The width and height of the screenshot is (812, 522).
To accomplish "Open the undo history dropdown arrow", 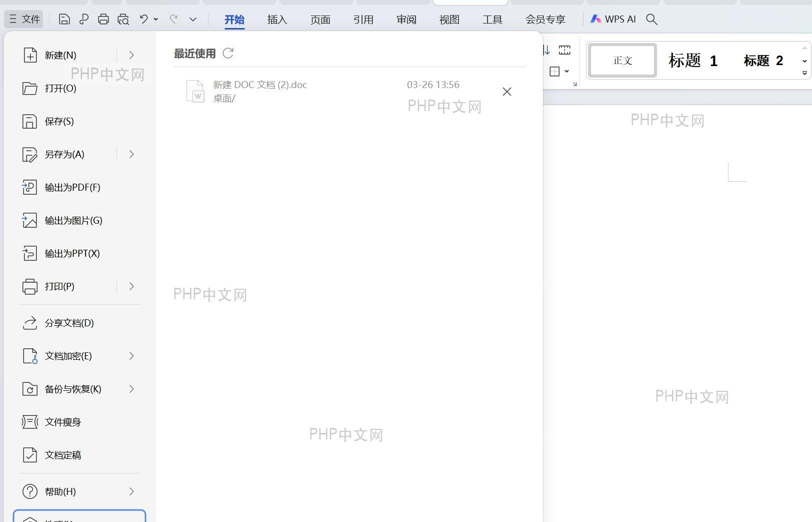I will tap(156, 20).
